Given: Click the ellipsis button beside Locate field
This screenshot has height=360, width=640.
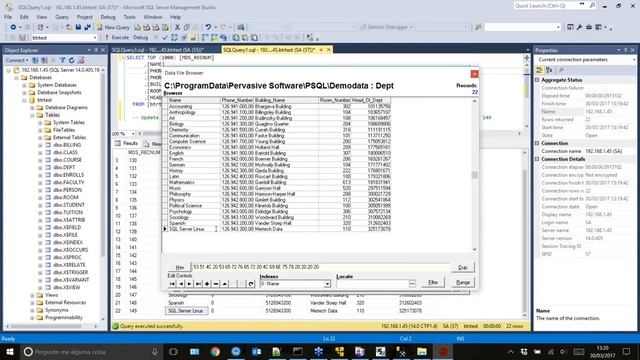Looking at the screenshot, I should pyautogui.click(x=412, y=284).
